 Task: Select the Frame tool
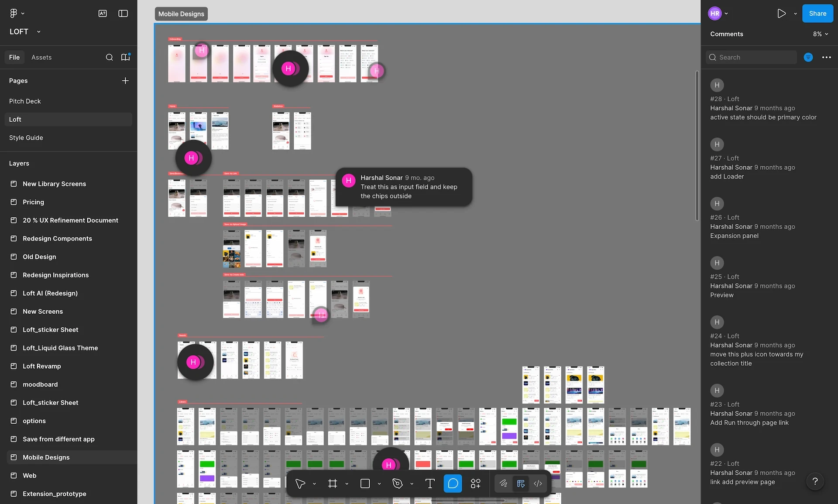pyautogui.click(x=333, y=483)
